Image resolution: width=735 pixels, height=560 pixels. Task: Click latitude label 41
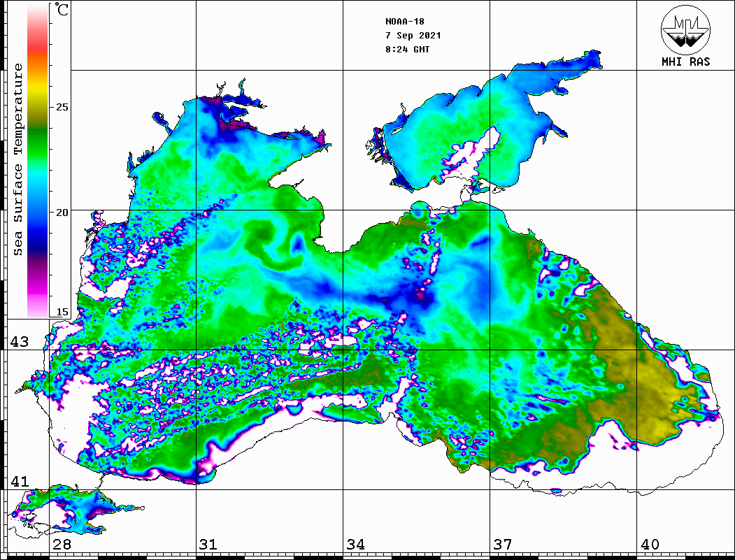coord(20,482)
